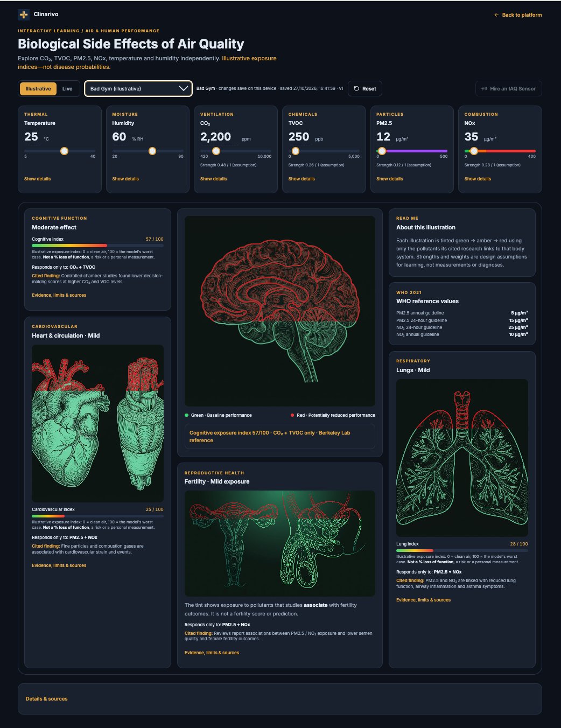Click the '25 / 100' cardiovascular score
This screenshot has height=728, width=561.
point(155,509)
